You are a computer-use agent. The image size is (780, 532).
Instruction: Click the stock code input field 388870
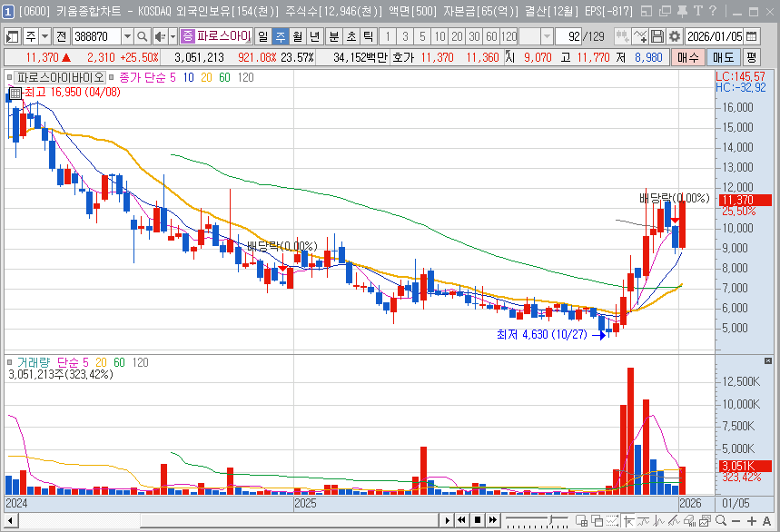(96, 36)
